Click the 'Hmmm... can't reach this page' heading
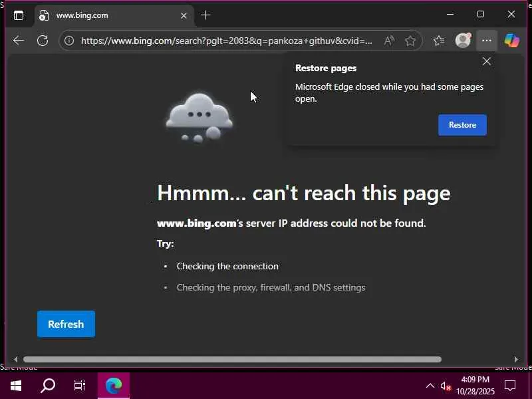532x399 pixels. (304, 193)
